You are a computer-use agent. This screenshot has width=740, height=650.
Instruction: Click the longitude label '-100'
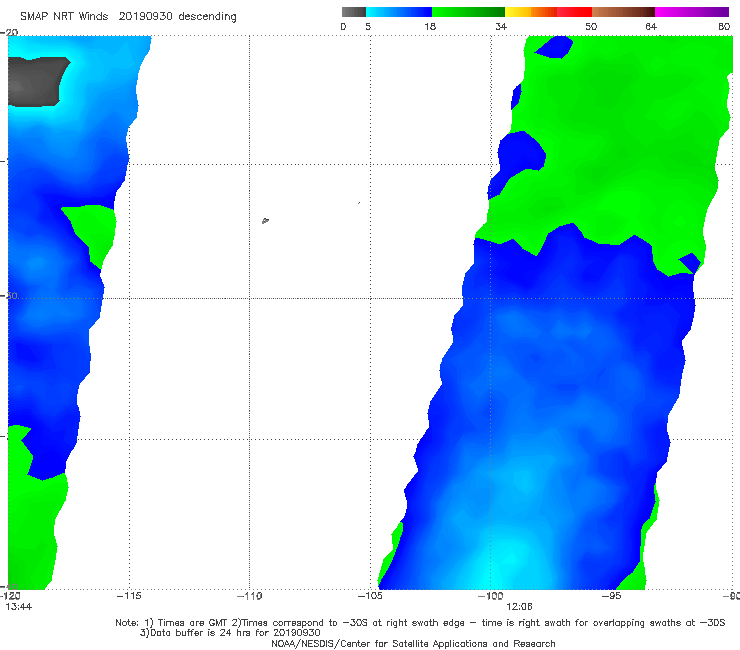(491, 596)
